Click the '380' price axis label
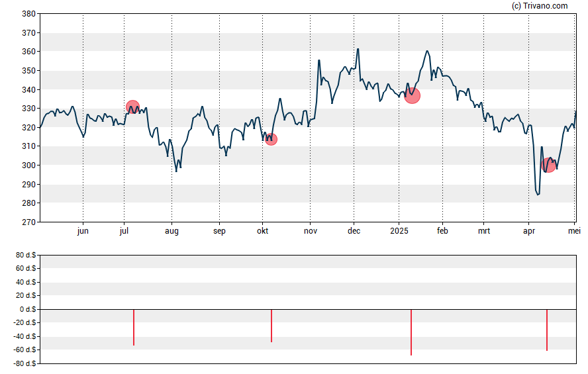This screenshot has width=588, height=374. [29, 14]
